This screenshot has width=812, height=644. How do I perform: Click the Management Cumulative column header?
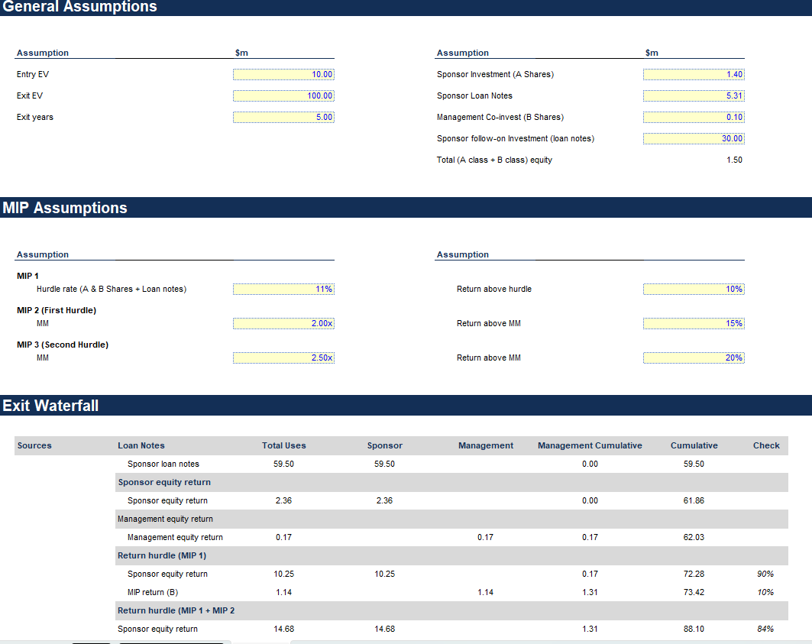click(x=590, y=445)
